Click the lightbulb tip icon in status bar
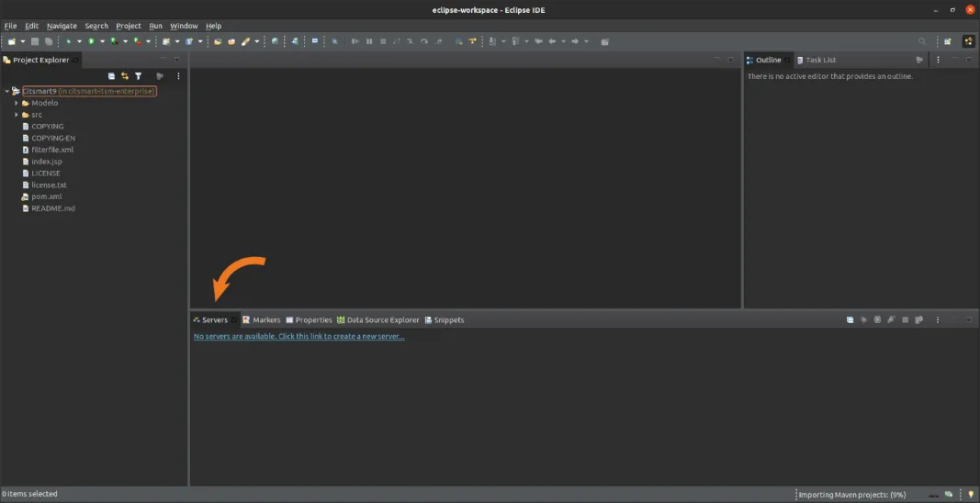 pyautogui.click(x=970, y=494)
